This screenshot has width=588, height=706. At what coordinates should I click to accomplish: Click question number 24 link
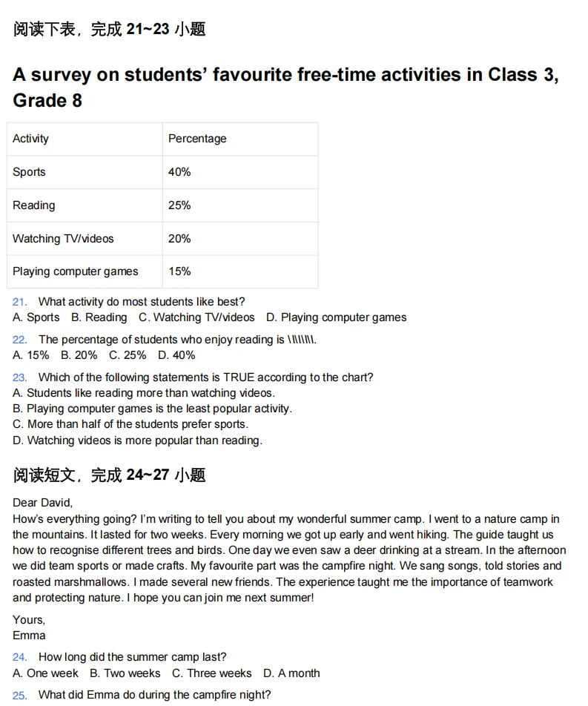coord(20,657)
